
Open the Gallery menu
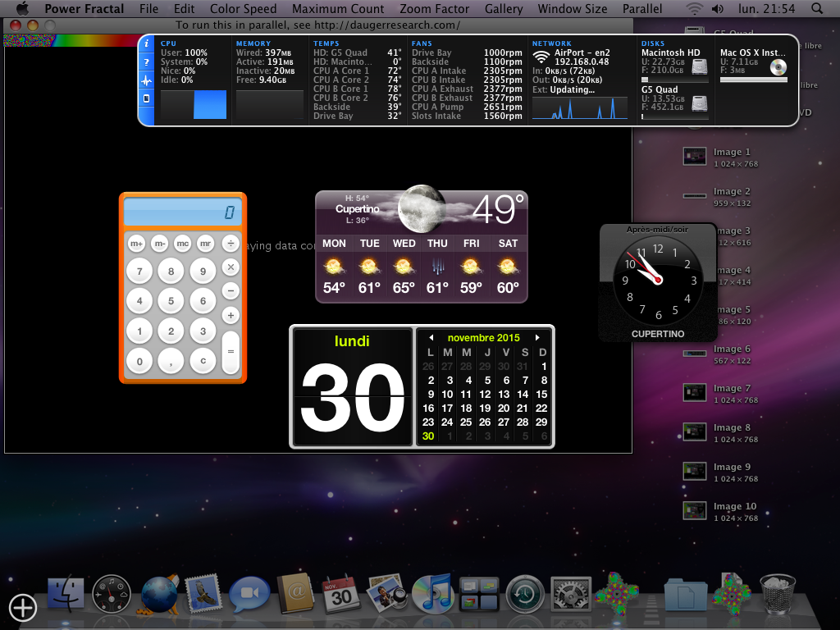[x=504, y=8]
